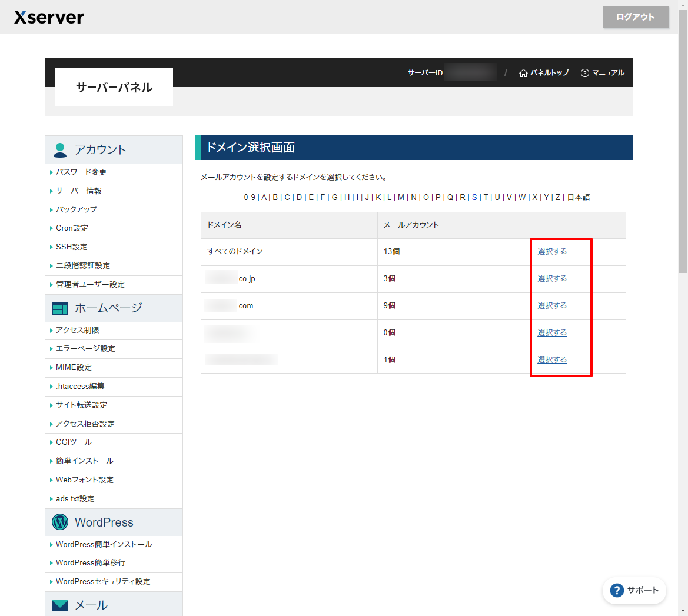
Task: Click the 0-9 filter label
Action: click(250, 198)
